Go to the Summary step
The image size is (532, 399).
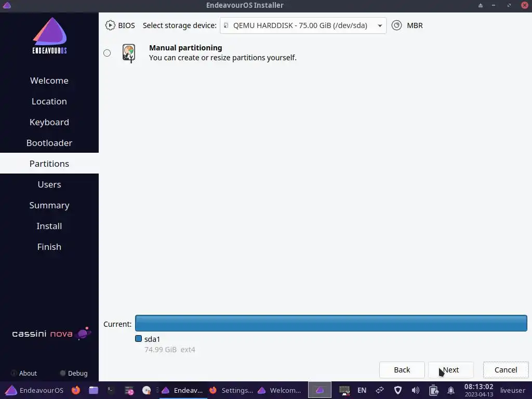tap(49, 205)
